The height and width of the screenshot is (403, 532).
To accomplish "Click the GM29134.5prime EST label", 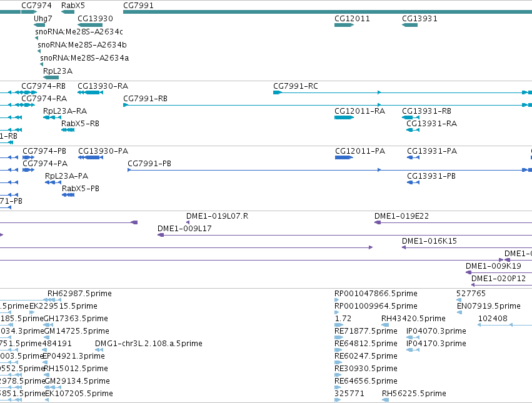I will click(77, 381).
